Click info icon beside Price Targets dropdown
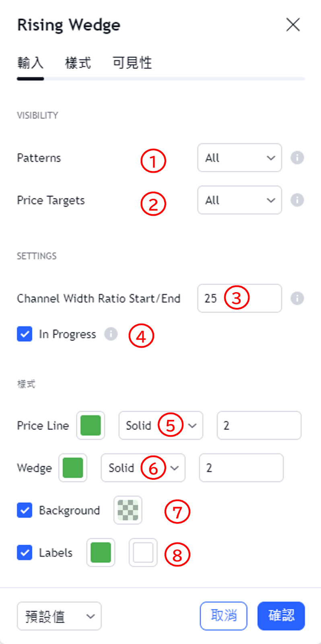 click(x=297, y=200)
